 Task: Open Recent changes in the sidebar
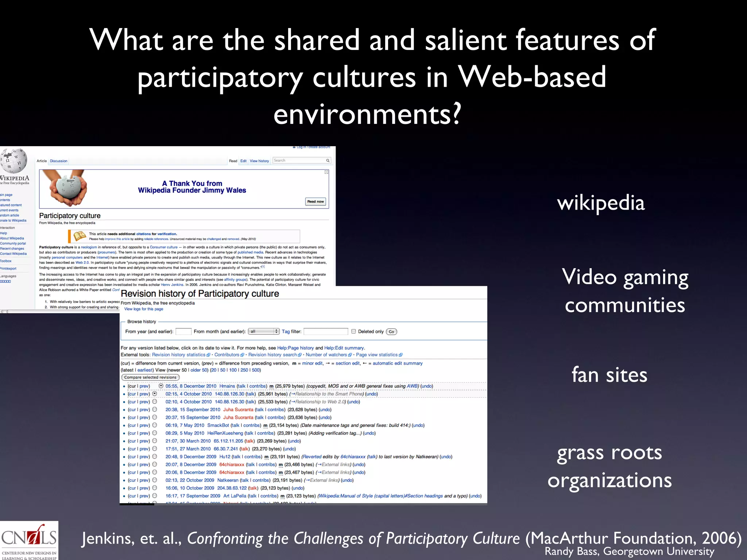pos(12,249)
